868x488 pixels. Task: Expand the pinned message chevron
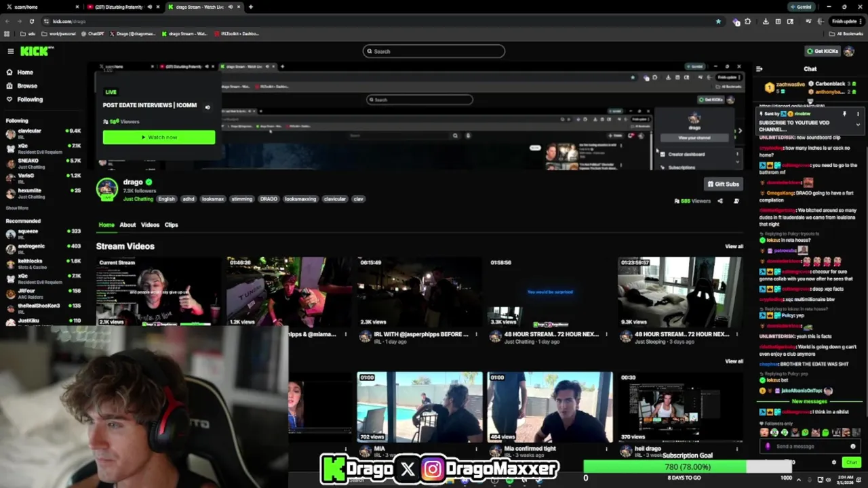click(857, 125)
